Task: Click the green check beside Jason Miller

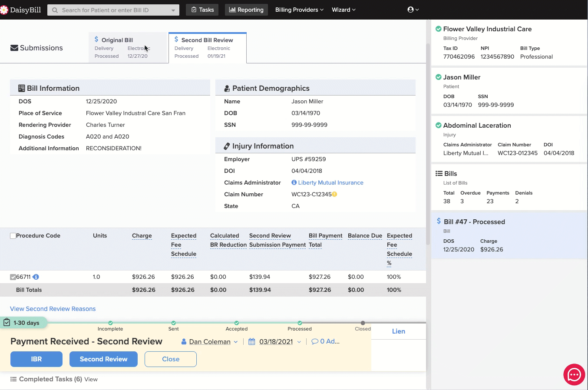Action: [439, 77]
